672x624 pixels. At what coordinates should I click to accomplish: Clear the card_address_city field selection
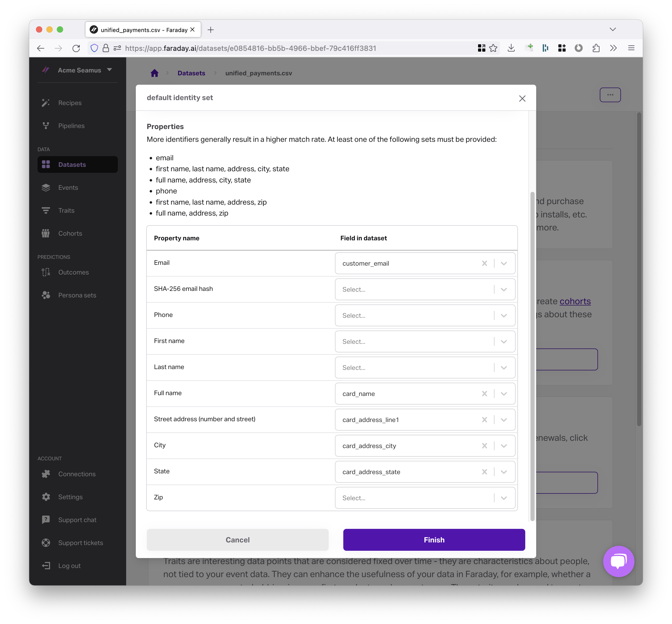tap(484, 445)
